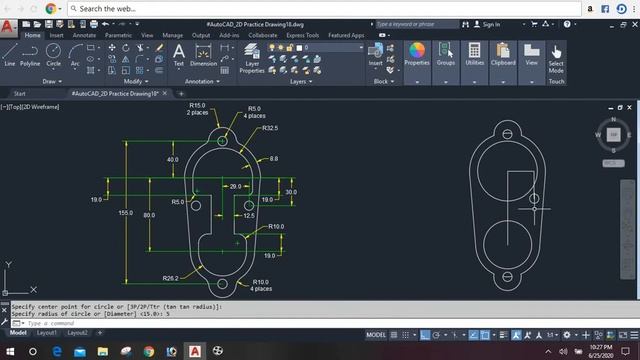Select the Scale tool
This screenshot has height=360, width=640.
126,71
